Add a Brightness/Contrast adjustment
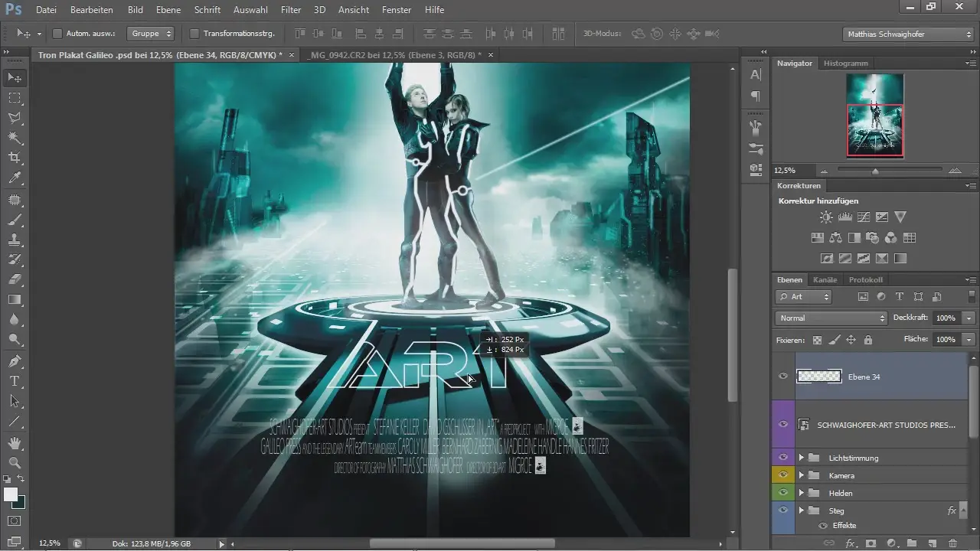This screenshot has width=980, height=551. point(827,217)
